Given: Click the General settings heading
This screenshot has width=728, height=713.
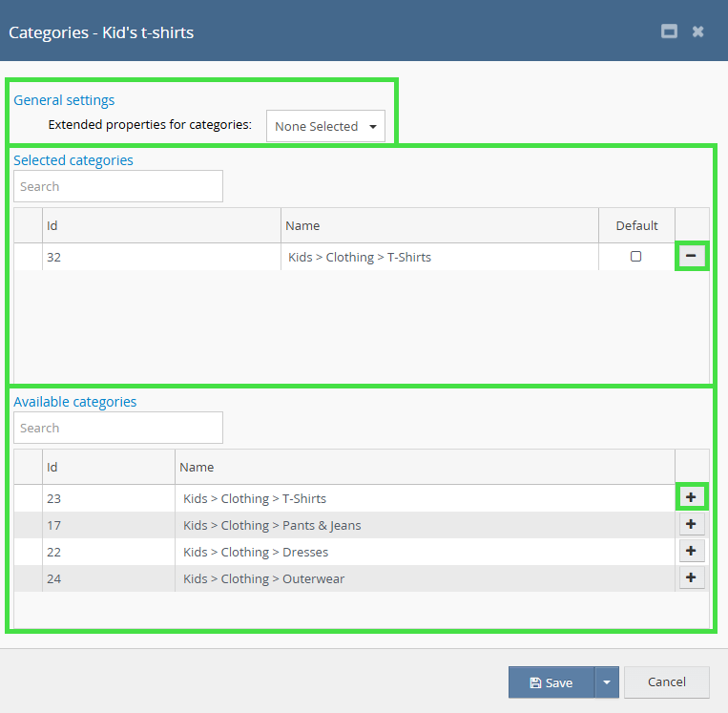Looking at the screenshot, I should [64, 100].
